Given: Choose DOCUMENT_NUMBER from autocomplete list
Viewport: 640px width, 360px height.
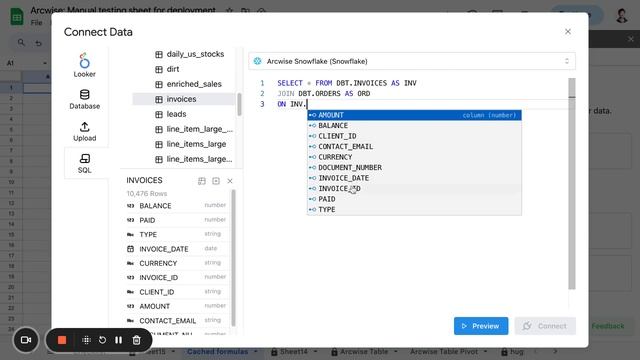Looking at the screenshot, I should click(414, 167).
